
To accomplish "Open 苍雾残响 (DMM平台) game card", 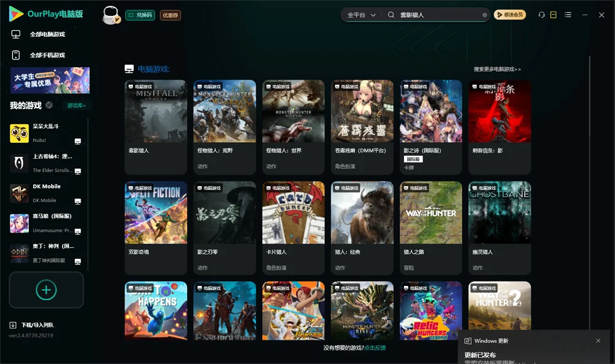I will (362, 127).
